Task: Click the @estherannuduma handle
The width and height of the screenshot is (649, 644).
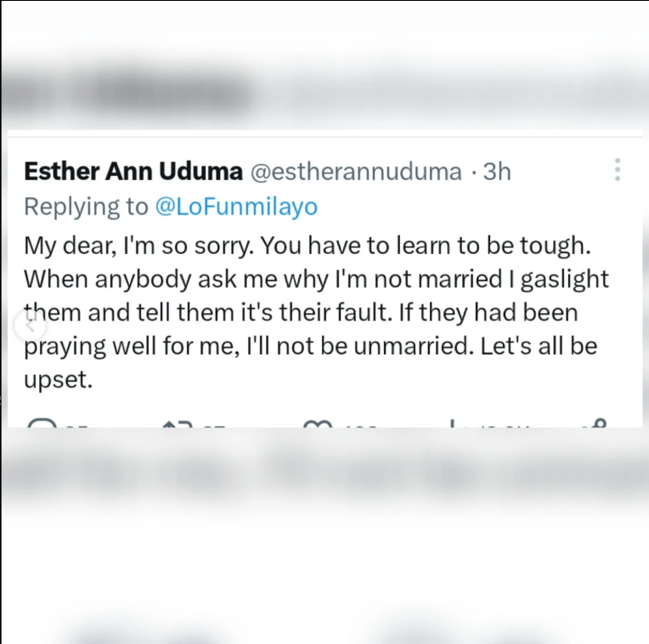Action: (x=356, y=172)
